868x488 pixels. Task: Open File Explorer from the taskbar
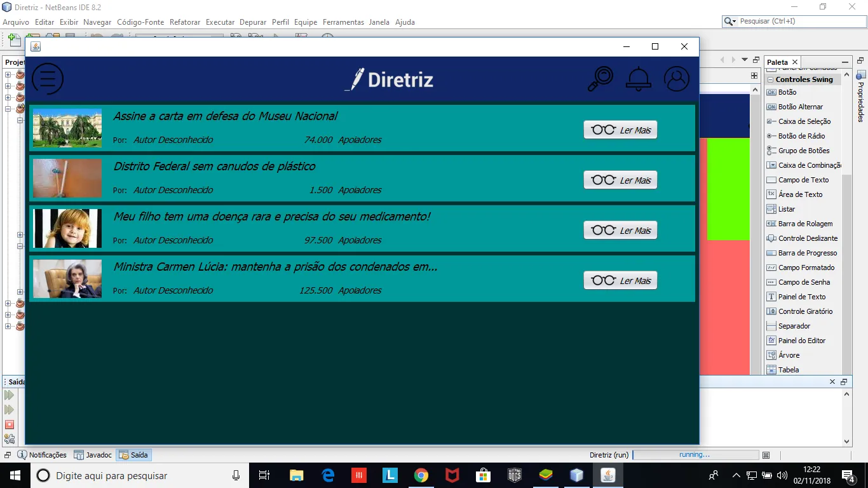tap(297, 475)
